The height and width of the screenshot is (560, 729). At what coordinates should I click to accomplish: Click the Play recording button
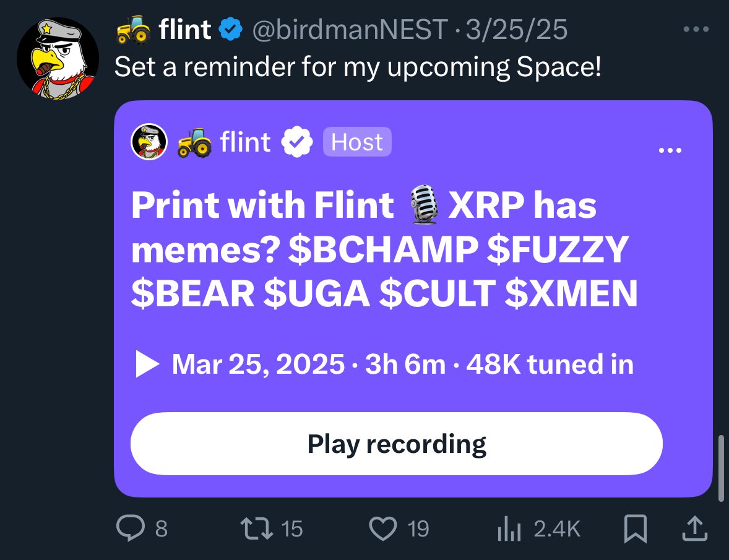397,443
